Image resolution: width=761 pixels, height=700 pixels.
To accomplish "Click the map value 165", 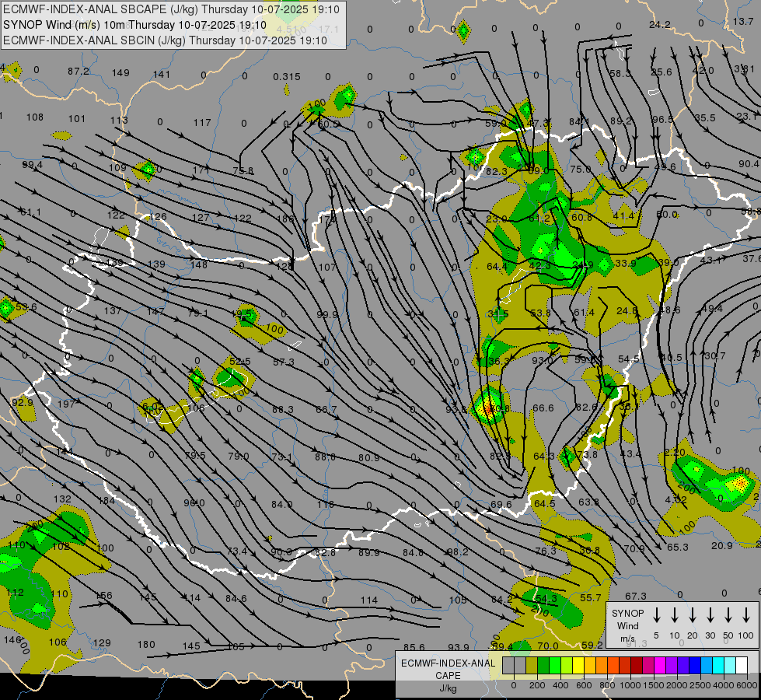I will coord(236,646).
